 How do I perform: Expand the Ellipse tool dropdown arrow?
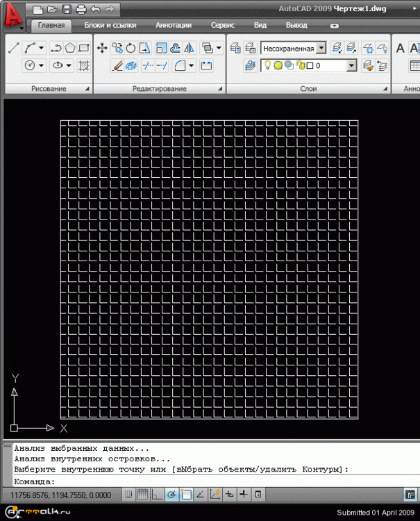click(x=69, y=65)
